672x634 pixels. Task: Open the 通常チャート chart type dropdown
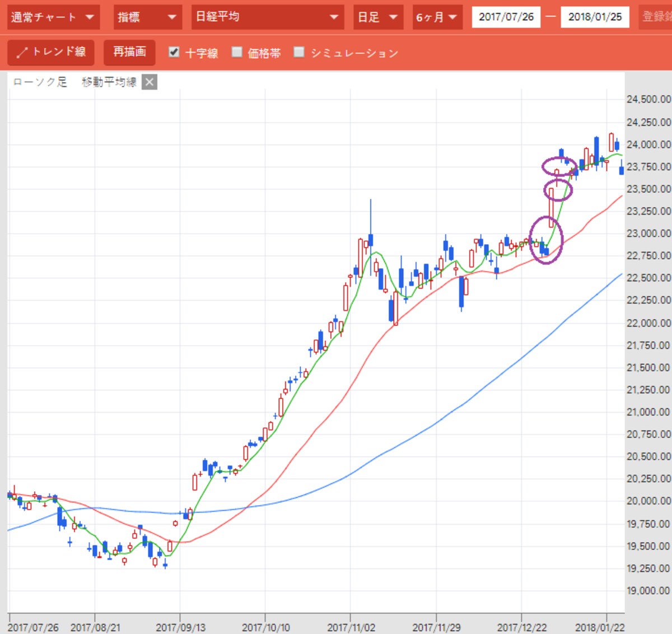(53, 17)
